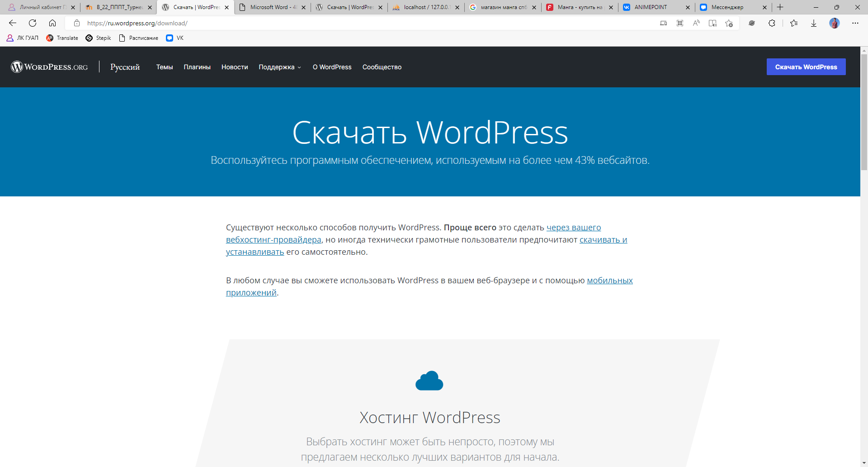Open the Сообщество menu item

point(382,67)
